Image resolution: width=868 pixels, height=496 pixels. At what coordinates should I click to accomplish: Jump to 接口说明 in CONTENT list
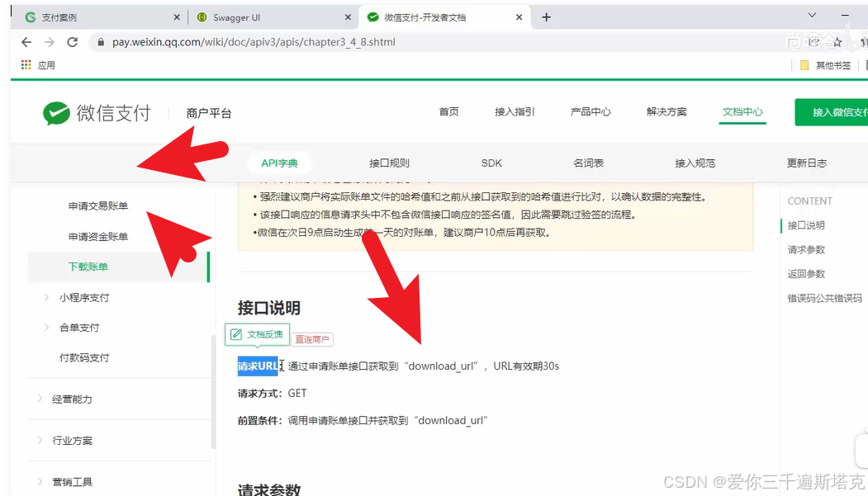tap(806, 225)
